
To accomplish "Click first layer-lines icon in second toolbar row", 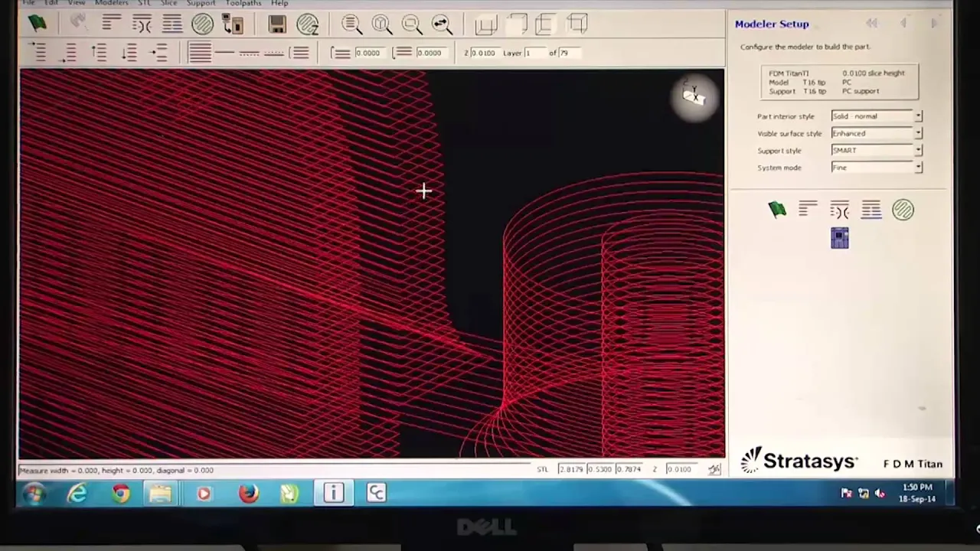I will 38,52.
